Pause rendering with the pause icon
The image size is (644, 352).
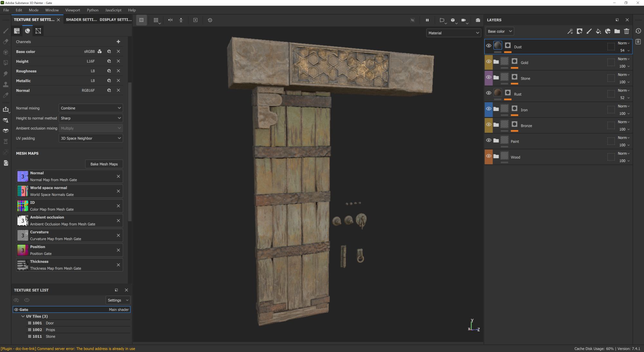[x=427, y=20]
